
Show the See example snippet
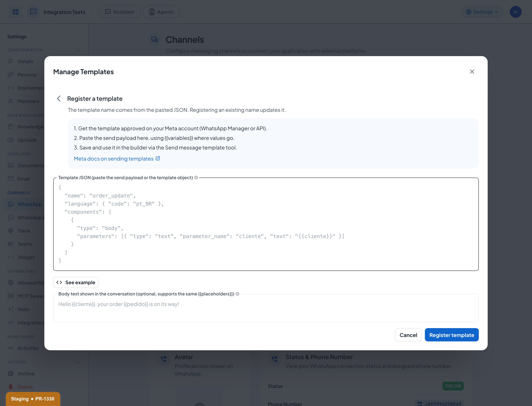pos(76,283)
